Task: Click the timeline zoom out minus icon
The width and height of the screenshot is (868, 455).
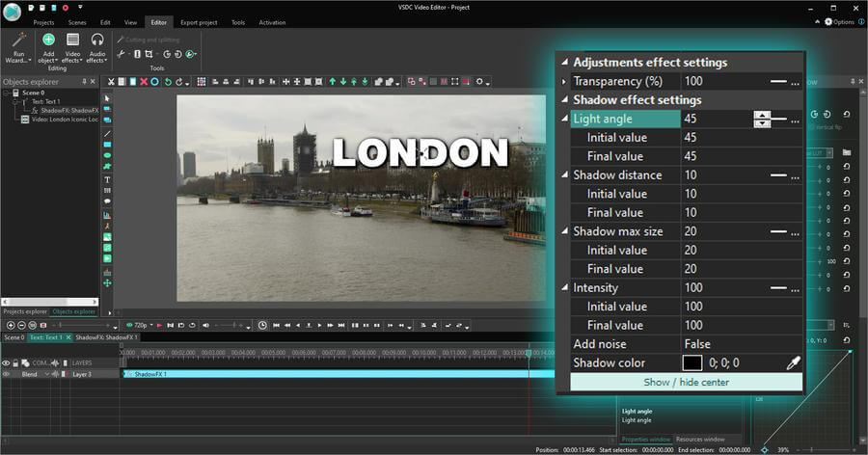Action: coord(21,326)
